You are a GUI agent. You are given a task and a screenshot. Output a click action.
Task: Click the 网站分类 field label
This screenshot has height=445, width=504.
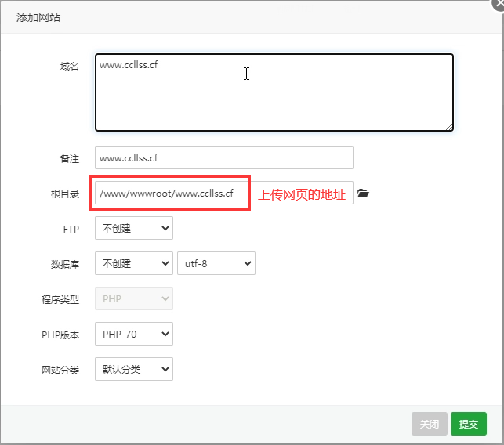tap(60, 370)
